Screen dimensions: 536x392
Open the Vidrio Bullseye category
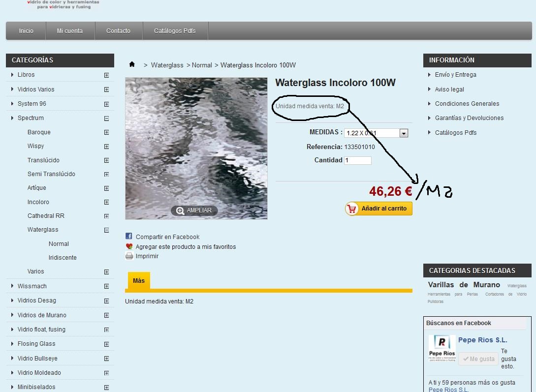pyautogui.click(x=37, y=359)
